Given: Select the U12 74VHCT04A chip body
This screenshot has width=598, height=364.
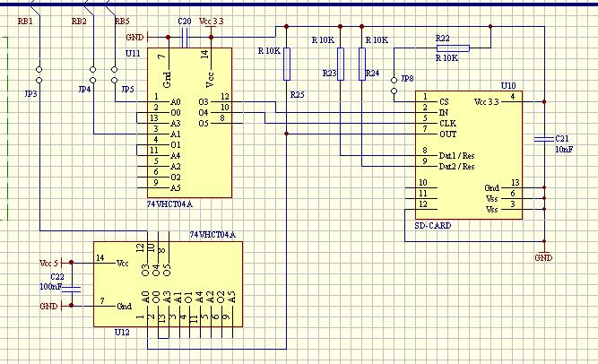Looking at the screenshot, I should pos(169,284).
